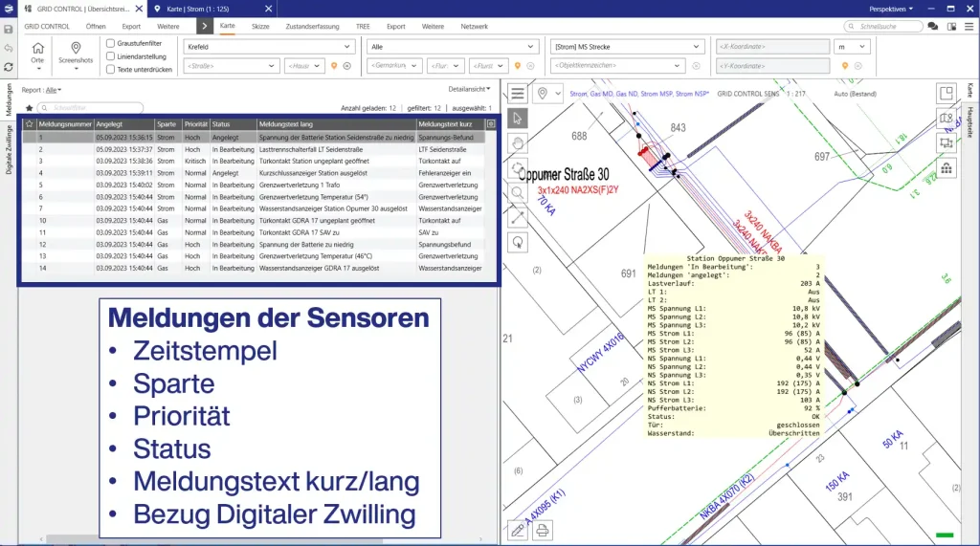
Task: Open the TREE tab
Action: coord(363,26)
